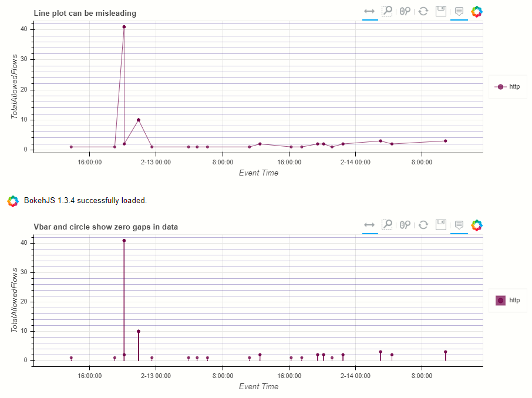Reset the bottom chart view

click(x=423, y=225)
